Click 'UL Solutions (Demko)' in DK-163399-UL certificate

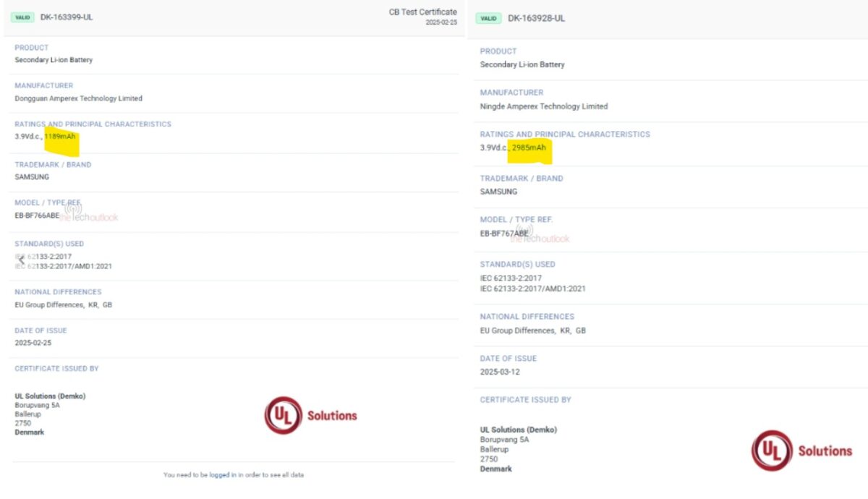click(x=50, y=396)
